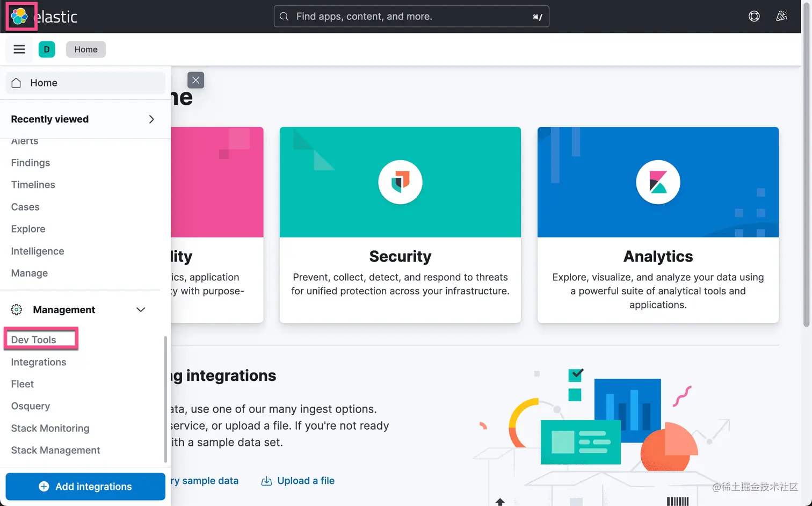Click inside the Find apps search field

411,16
